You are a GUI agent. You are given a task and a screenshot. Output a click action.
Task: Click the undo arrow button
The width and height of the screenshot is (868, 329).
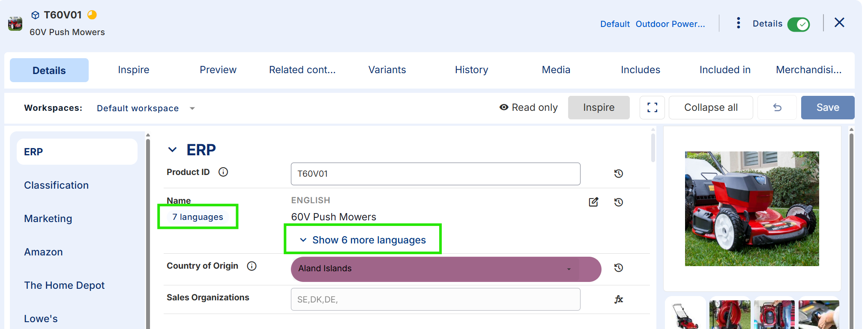tap(777, 107)
